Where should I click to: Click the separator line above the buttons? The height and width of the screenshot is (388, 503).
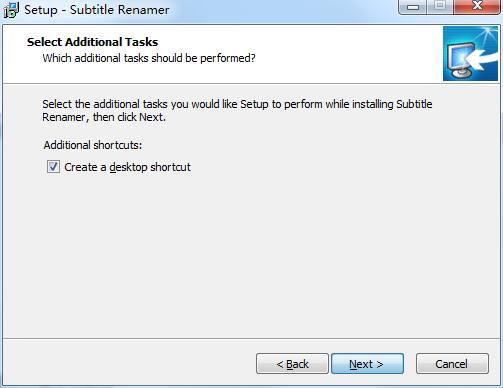(x=251, y=339)
